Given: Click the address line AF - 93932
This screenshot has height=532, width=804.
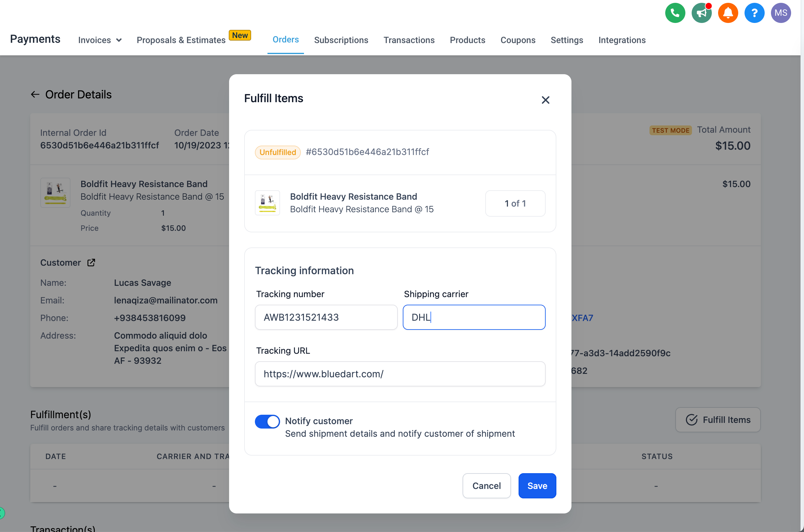Looking at the screenshot, I should click(138, 361).
